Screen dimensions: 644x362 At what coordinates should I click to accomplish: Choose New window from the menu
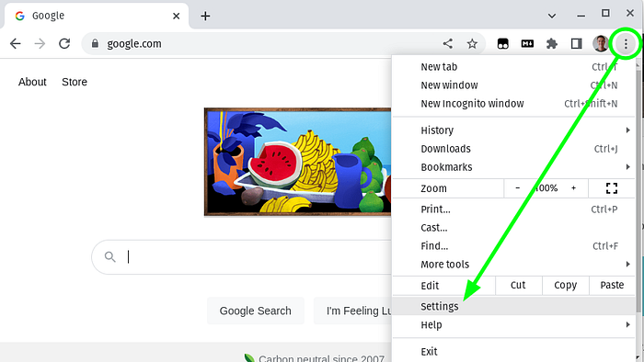(x=513, y=85)
